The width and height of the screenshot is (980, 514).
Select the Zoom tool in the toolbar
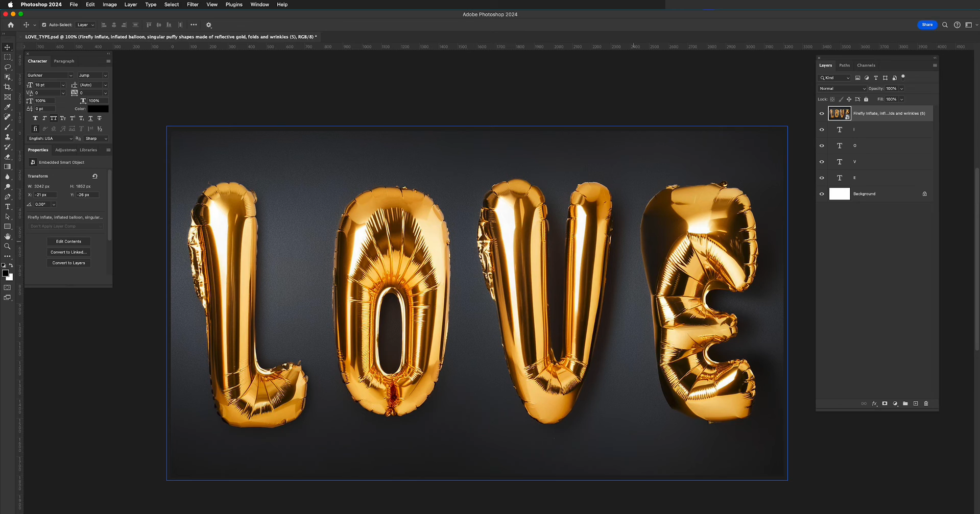(x=7, y=246)
